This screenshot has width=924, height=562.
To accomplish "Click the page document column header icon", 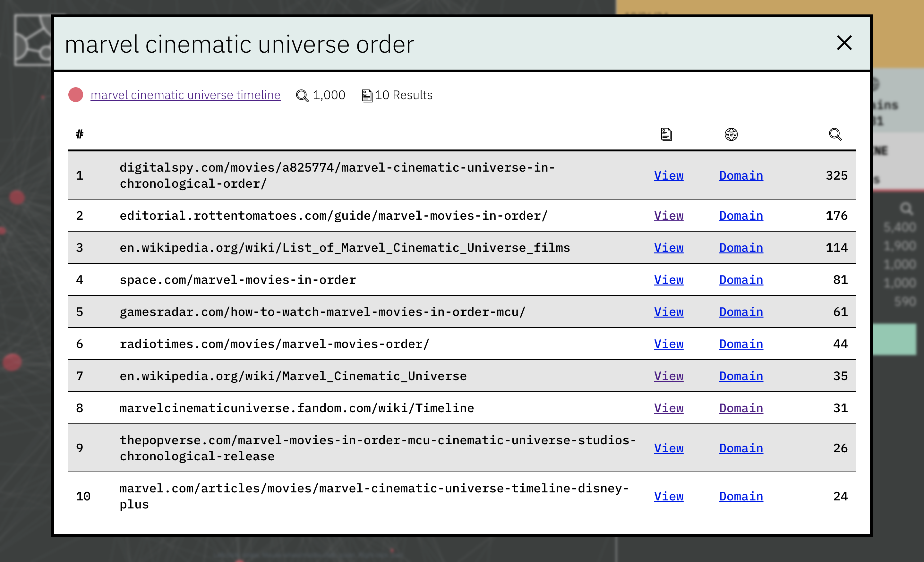I will click(x=666, y=134).
